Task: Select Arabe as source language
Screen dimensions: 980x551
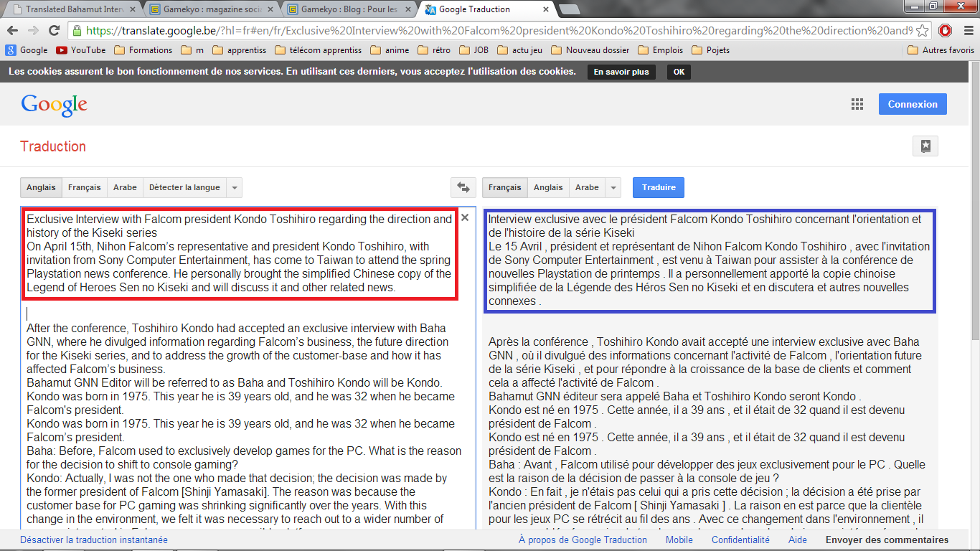Action: click(x=125, y=187)
